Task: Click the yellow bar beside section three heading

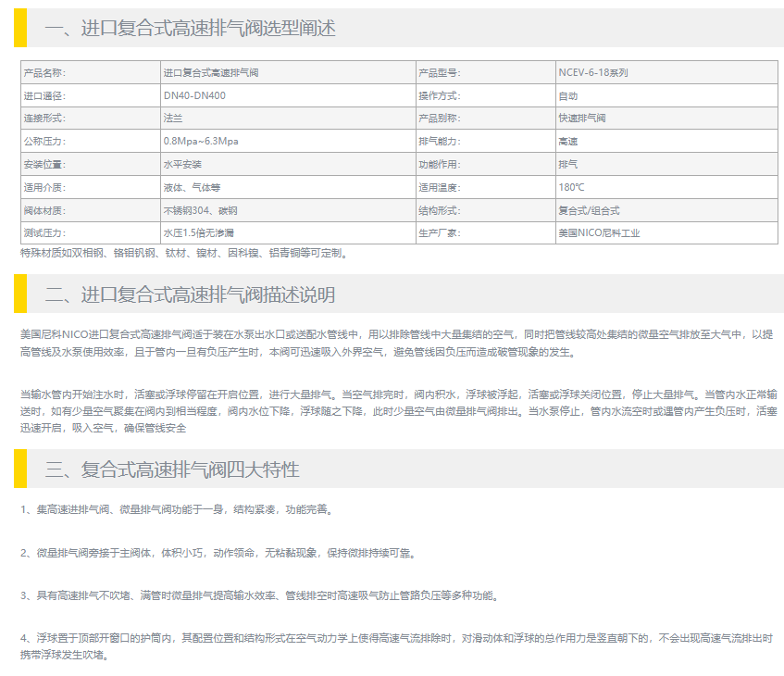Action: pos(19,469)
